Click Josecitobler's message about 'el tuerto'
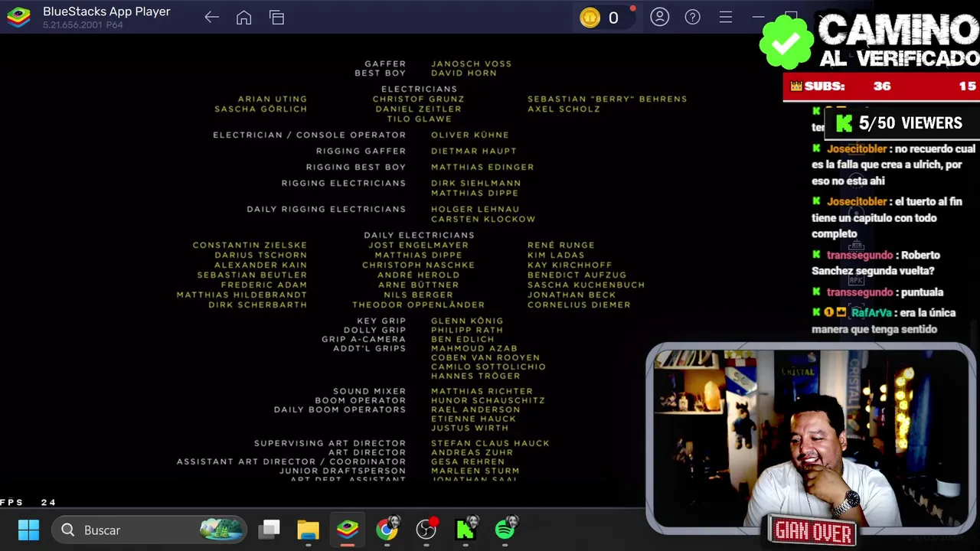 pos(887,217)
